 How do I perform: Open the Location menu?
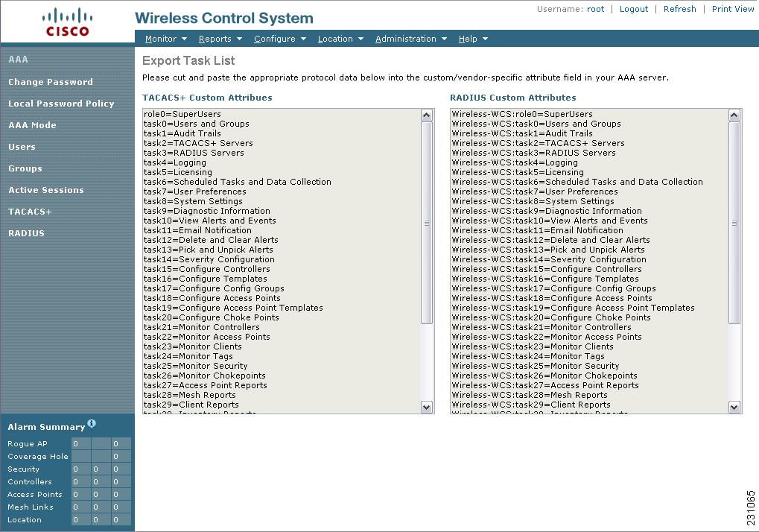[x=335, y=39]
